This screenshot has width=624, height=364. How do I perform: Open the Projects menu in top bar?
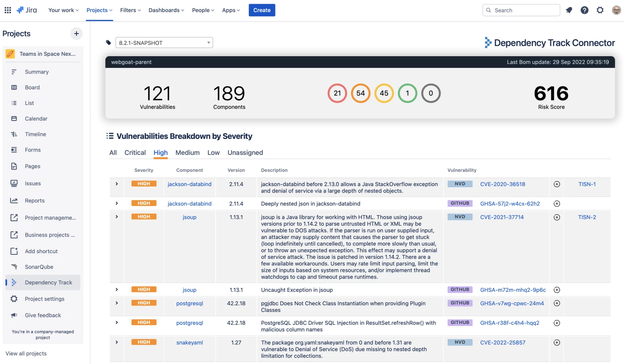point(100,10)
